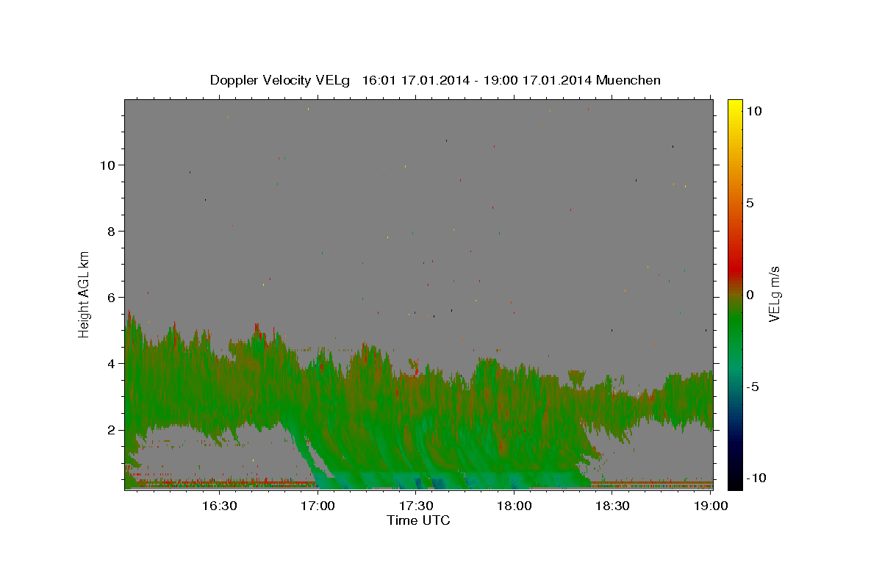Click the 'Height AGL km' axis label

pyautogui.click(x=85, y=293)
